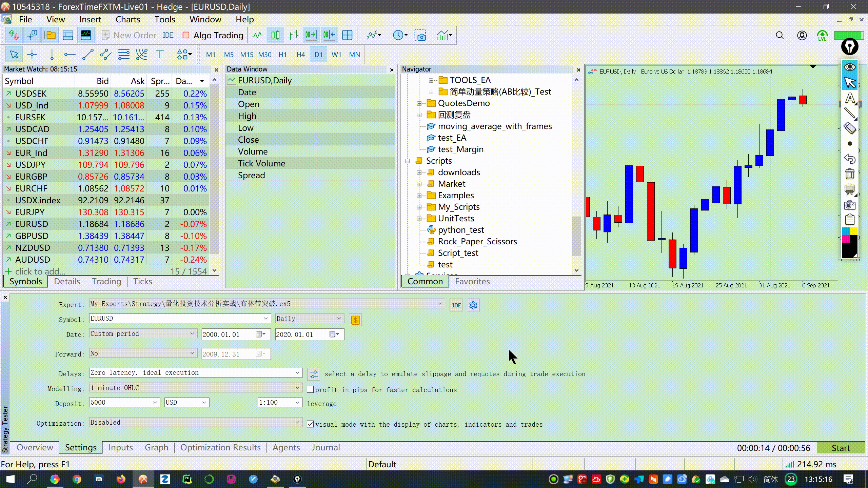Toggle the Strategy Tester toolbar icon

86,35
